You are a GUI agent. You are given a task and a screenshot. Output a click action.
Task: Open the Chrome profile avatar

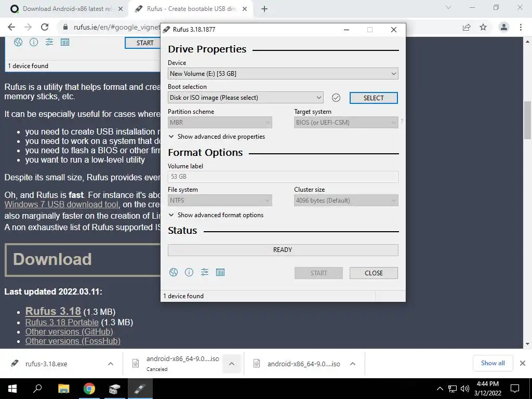(x=504, y=27)
